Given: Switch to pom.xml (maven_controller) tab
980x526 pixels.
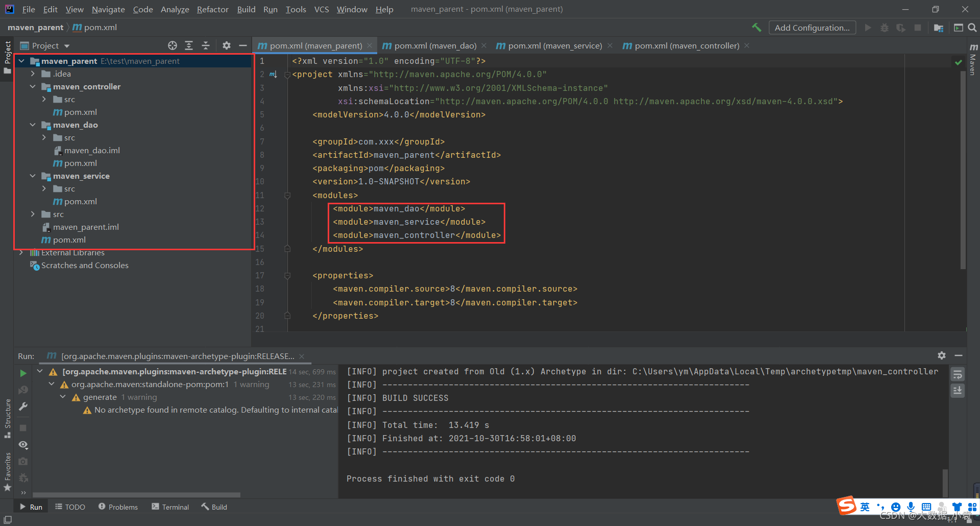Looking at the screenshot, I should tap(687, 45).
